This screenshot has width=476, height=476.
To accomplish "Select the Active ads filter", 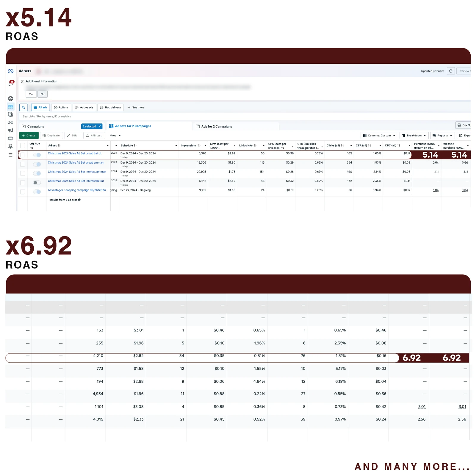I will 84,107.
